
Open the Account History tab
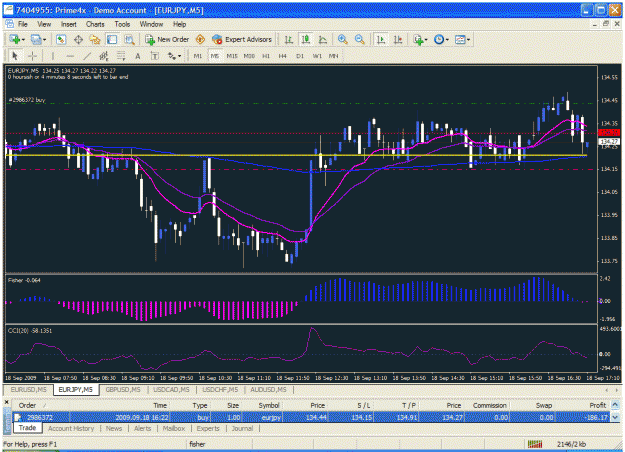tap(71, 428)
